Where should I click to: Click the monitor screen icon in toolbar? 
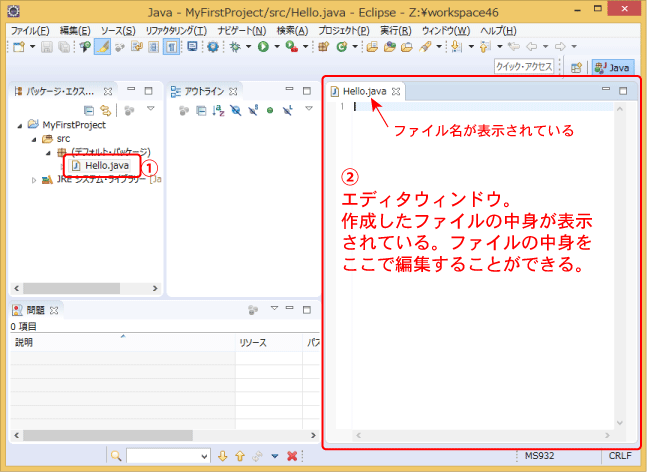(x=192, y=47)
